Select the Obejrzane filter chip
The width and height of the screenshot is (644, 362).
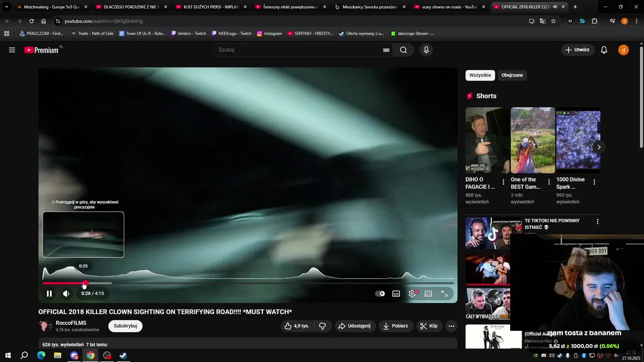tap(512, 75)
